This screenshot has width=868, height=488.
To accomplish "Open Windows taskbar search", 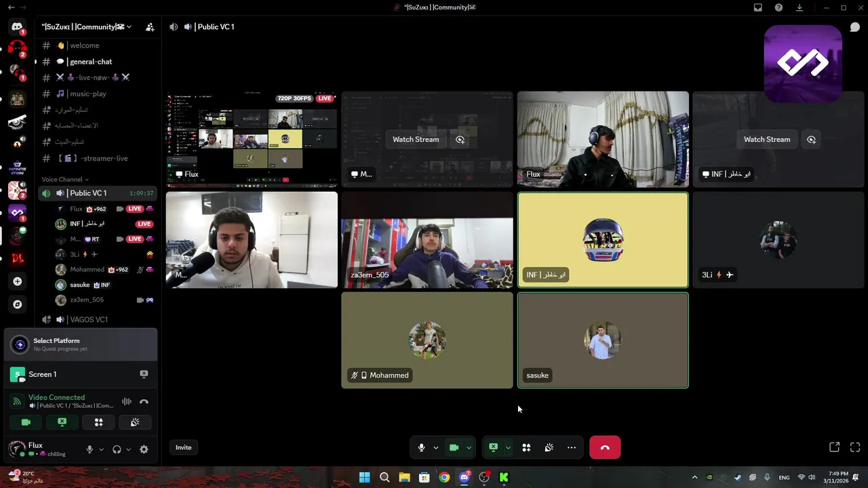I will point(384,477).
